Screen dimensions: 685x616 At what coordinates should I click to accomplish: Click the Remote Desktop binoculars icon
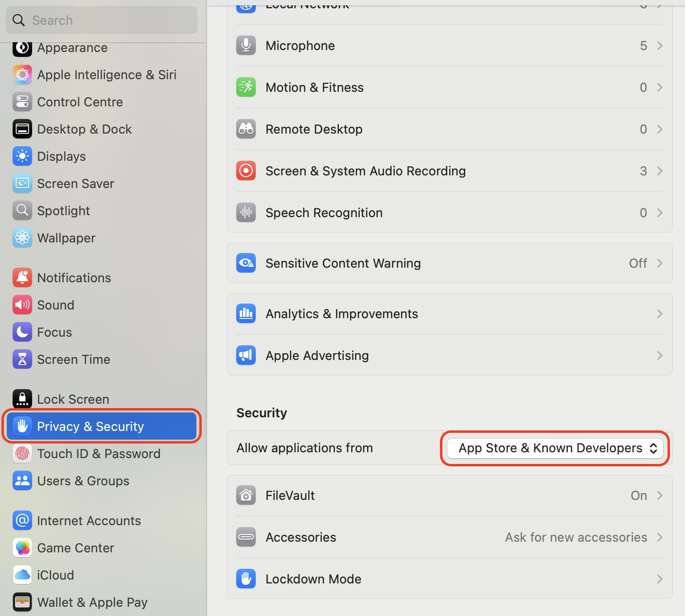(246, 129)
